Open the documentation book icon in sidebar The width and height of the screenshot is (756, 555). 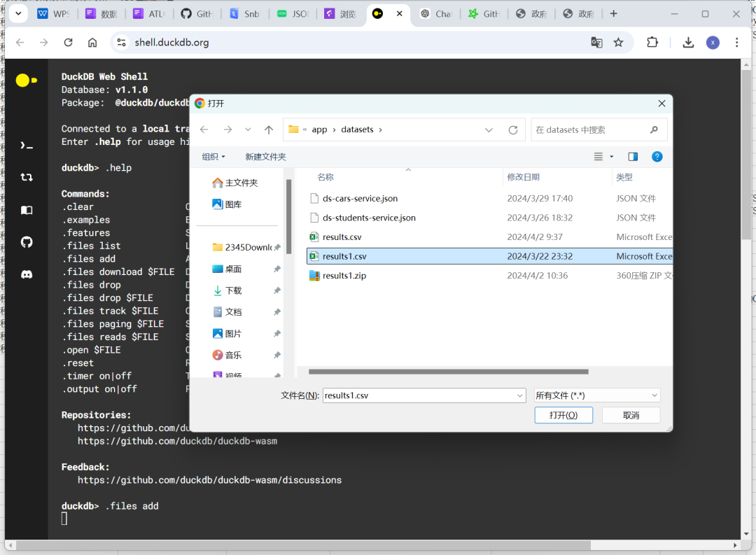26,210
